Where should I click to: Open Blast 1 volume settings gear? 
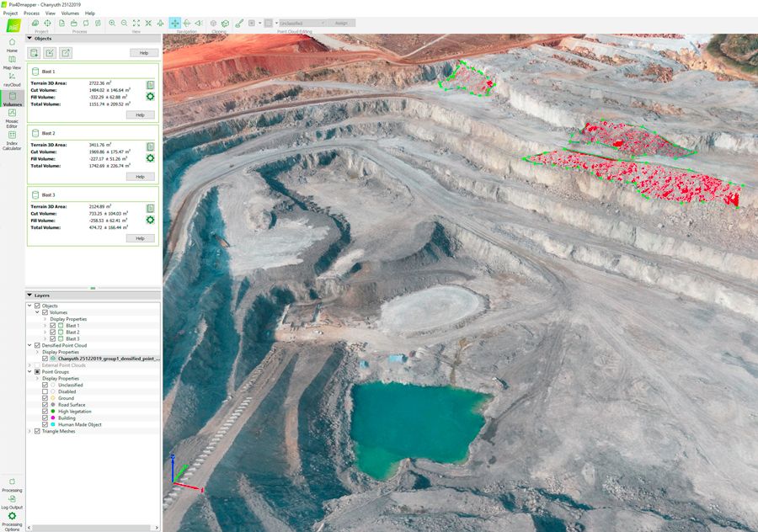click(x=151, y=97)
